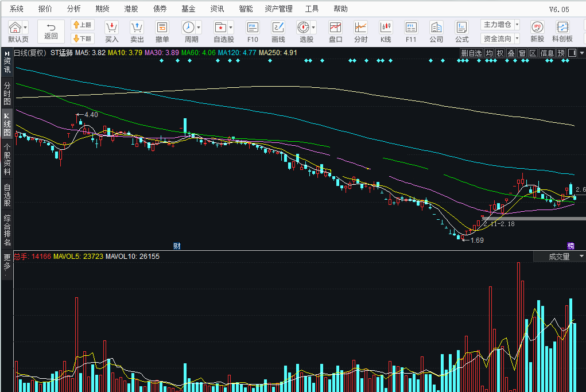This screenshot has width=586, height=392.
Task: Toggle the 均 average line button
Action: click(x=489, y=53)
